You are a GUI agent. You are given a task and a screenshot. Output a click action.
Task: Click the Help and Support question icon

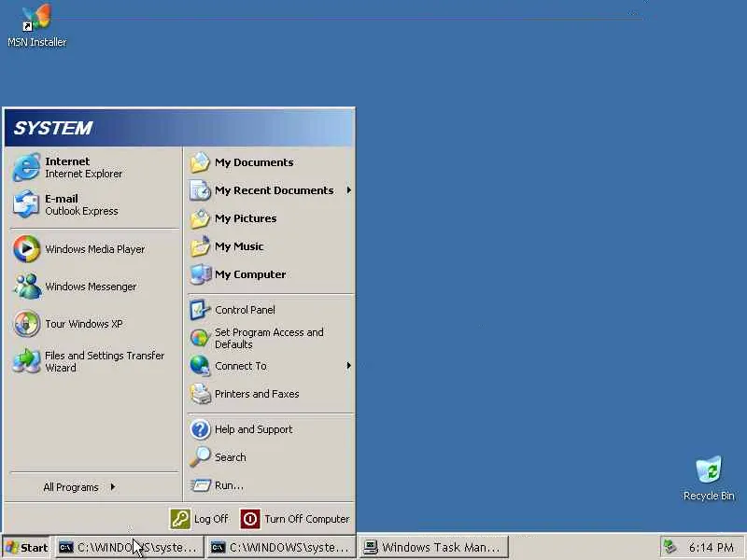pyautogui.click(x=200, y=429)
